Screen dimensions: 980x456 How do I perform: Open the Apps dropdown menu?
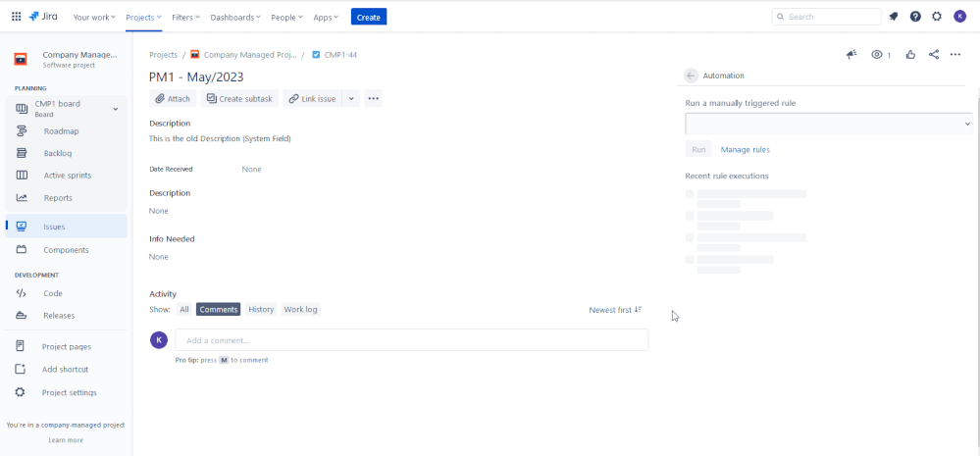pyautogui.click(x=326, y=18)
